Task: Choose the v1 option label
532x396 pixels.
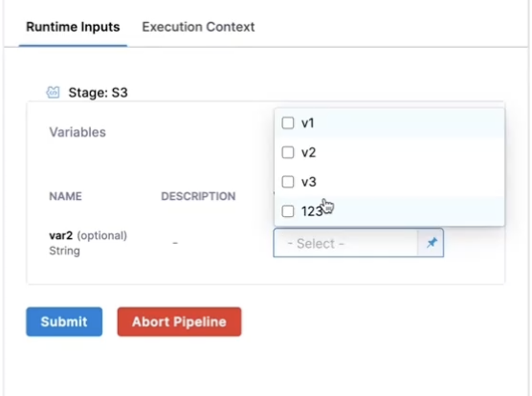Action: pos(308,123)
